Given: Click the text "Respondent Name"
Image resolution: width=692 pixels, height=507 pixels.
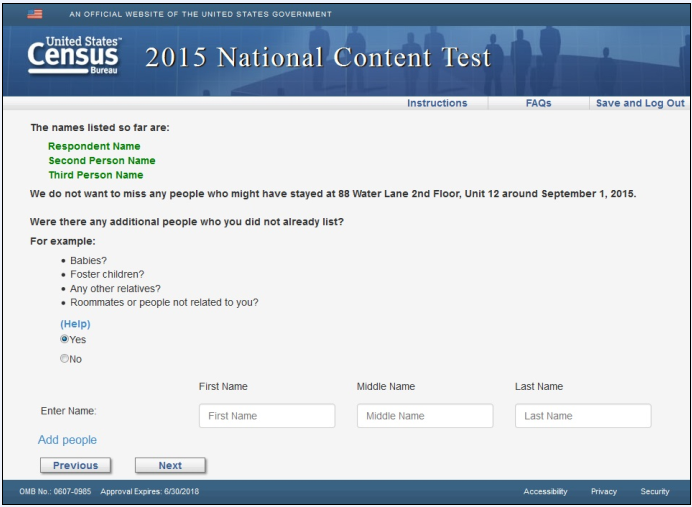Looking at the screenshot, I should [94, 146].
